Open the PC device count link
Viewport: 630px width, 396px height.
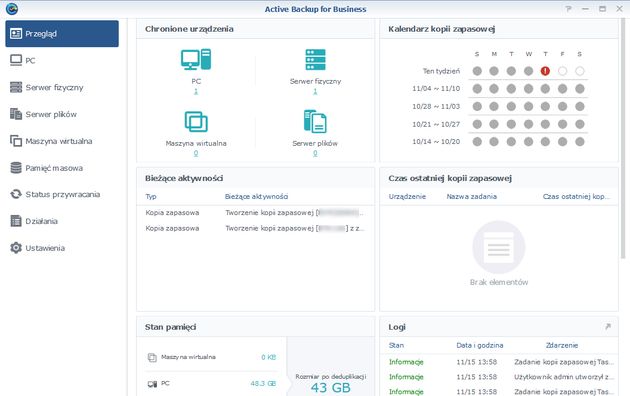196,92
